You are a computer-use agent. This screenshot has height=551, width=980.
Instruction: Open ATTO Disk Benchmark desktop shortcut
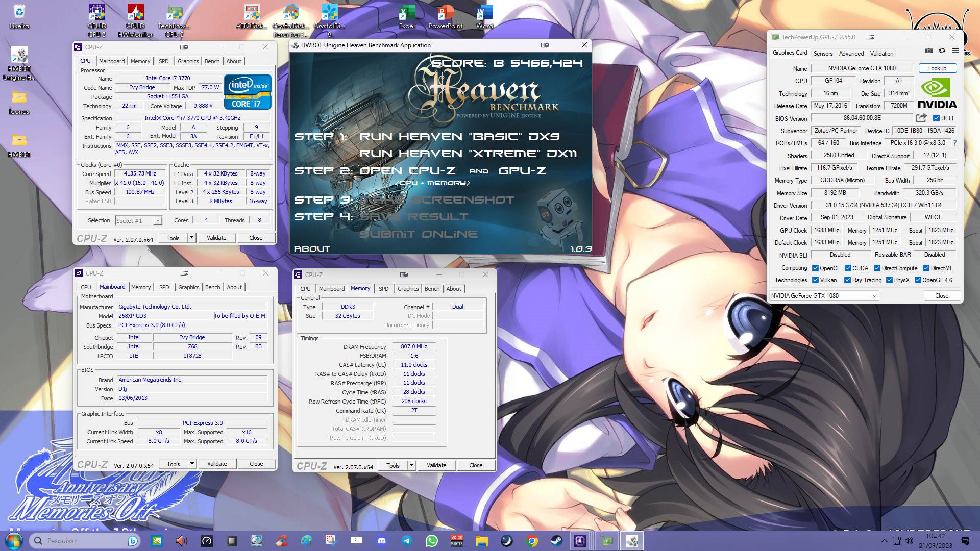pos(252,16)
